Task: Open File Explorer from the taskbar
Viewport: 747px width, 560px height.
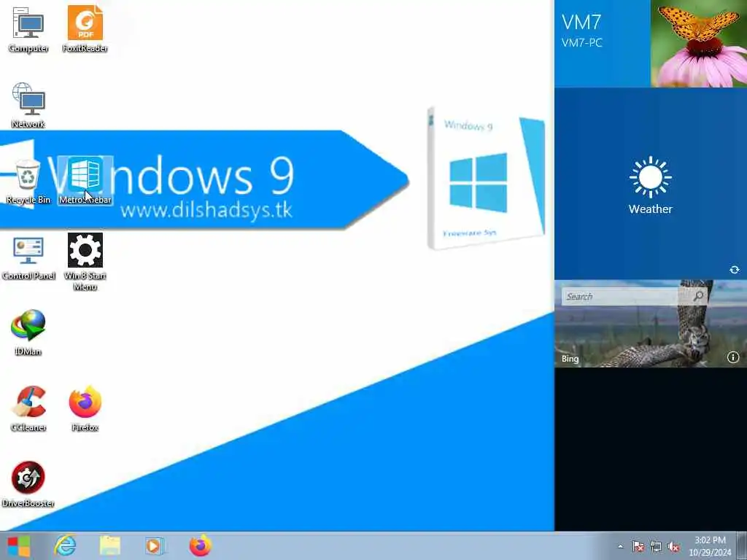Action: tap(109, 545)
